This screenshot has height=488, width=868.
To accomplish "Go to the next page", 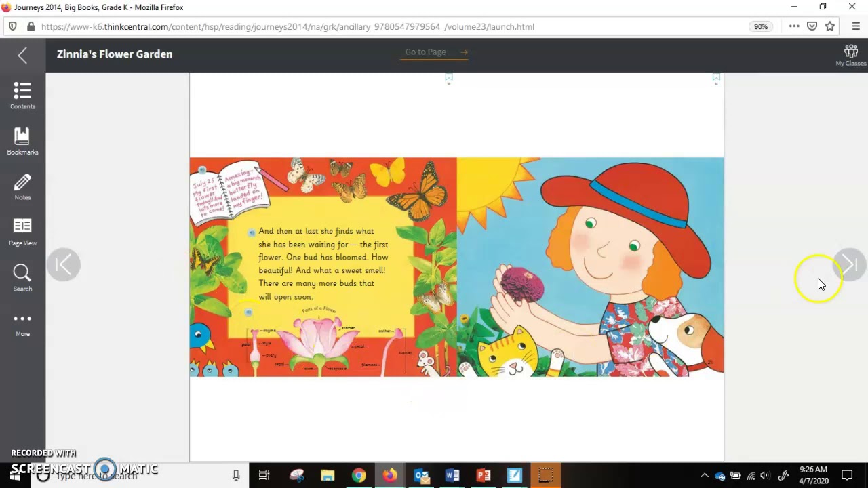I will pos(850,265).
